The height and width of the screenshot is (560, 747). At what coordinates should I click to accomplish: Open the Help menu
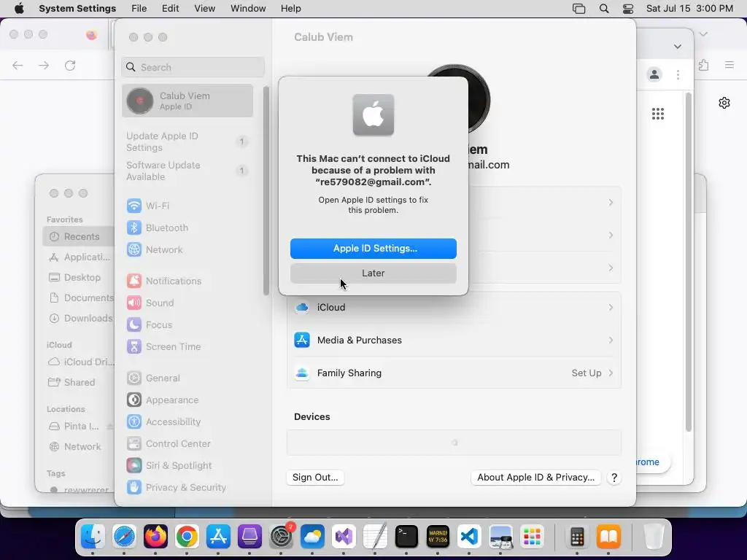click(290, 9)
